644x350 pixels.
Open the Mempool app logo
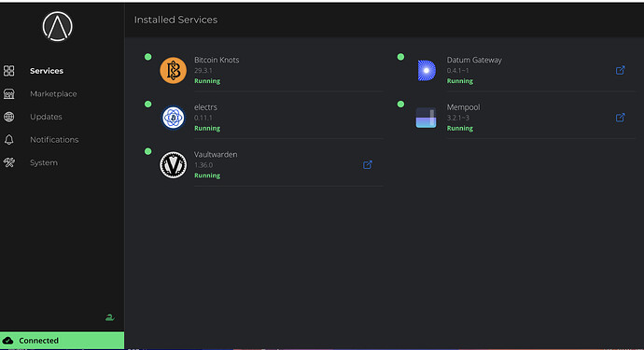click(426, 118)
